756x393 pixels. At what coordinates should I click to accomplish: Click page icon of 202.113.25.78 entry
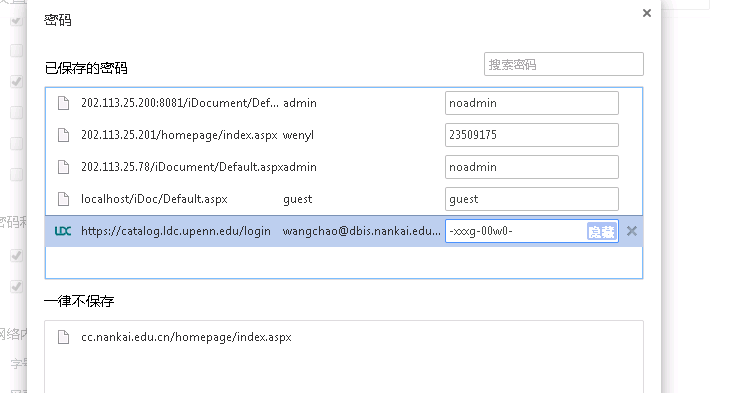[x=63, y=167]
